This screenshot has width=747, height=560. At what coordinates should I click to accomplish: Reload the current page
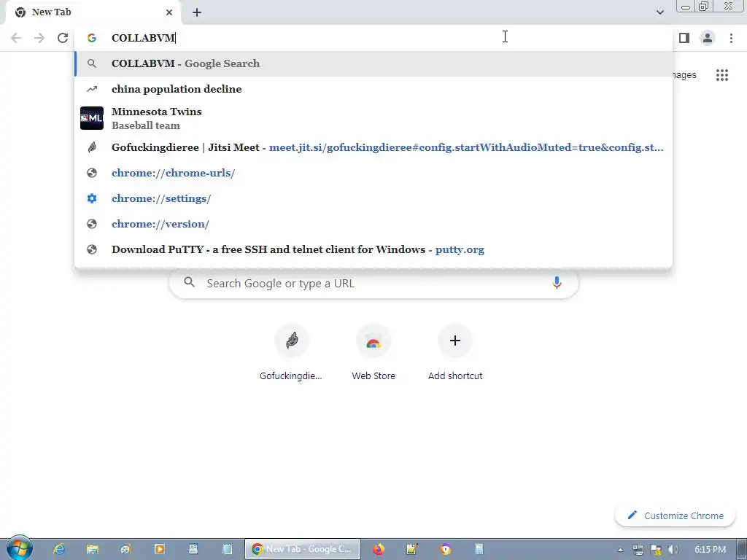pos(63,38)
